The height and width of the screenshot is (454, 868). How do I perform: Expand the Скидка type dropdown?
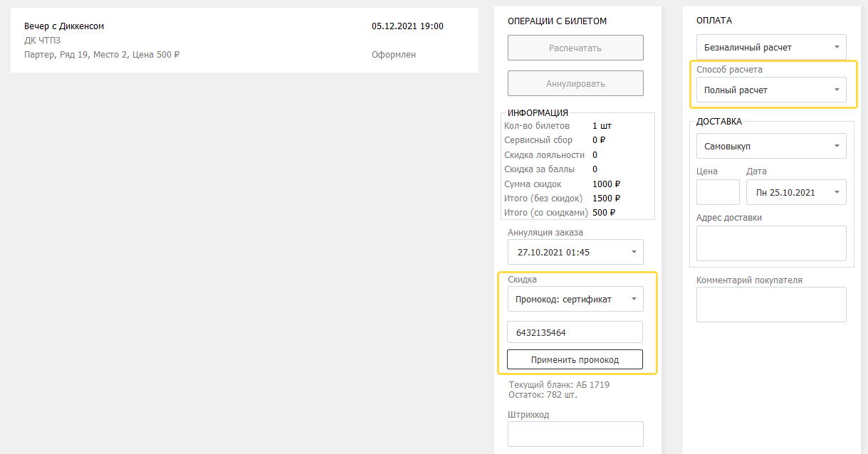pos(575,299)
